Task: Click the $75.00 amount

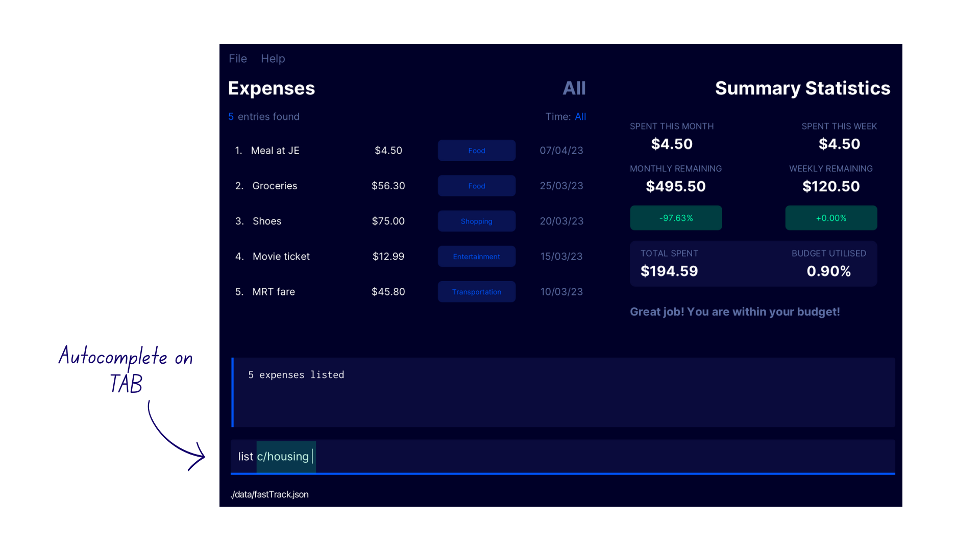Action: click(388, 221)
